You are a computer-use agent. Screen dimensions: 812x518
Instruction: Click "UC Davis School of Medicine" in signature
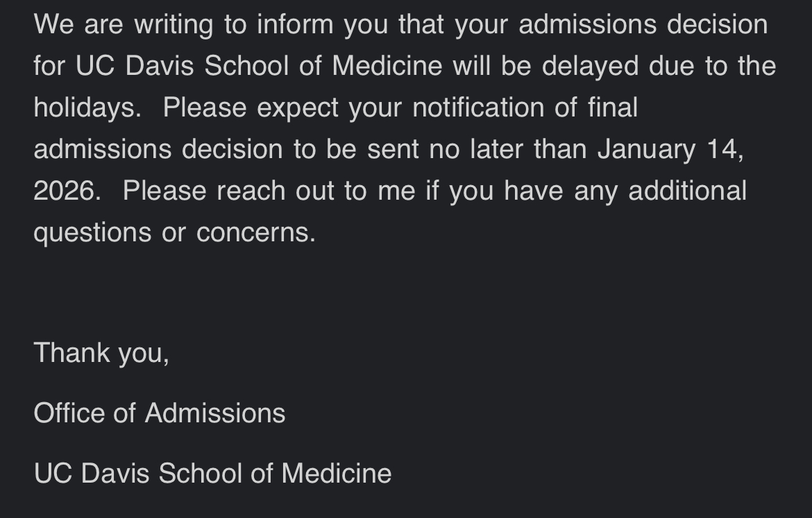pos(212,474)
